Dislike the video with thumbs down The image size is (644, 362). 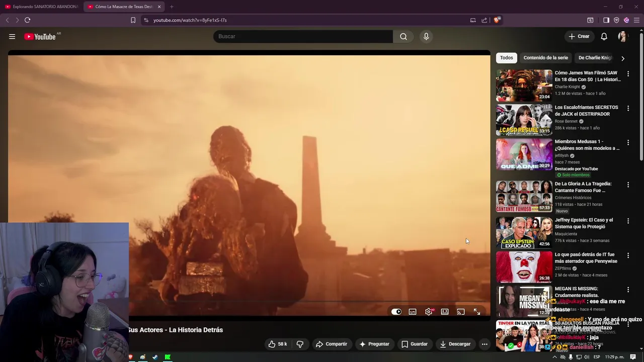tap(300, 344)
